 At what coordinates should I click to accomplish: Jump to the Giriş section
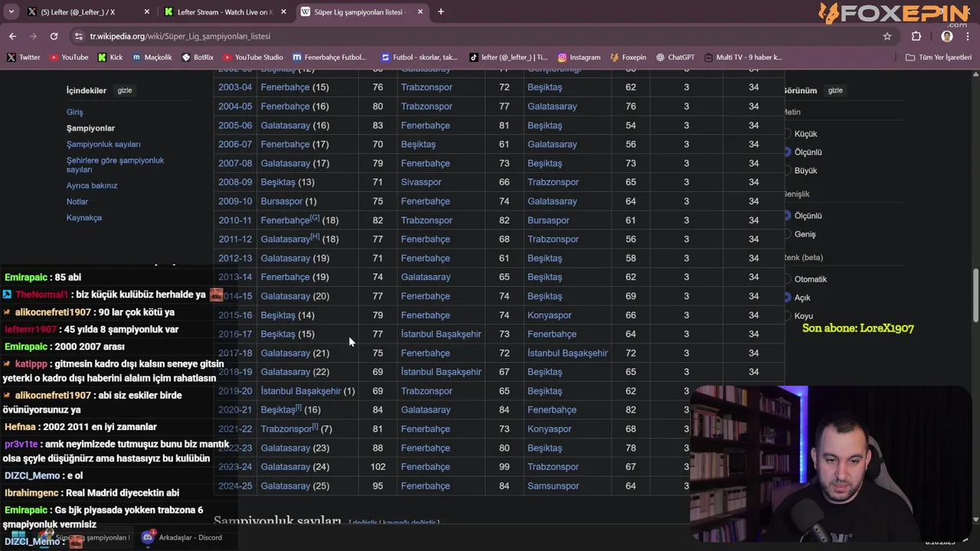point(74,112)
